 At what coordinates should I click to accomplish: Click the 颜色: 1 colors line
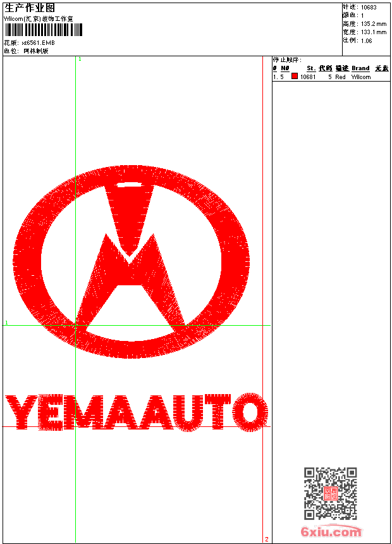[353, 16]
